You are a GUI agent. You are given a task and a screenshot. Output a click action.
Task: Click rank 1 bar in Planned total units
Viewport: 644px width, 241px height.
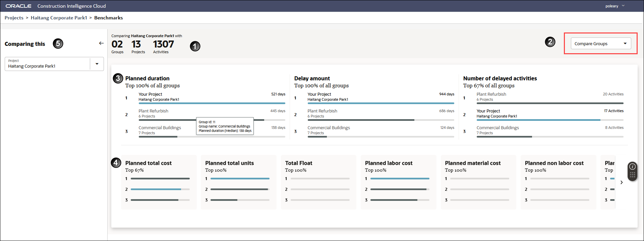click(x=240, y=178)
